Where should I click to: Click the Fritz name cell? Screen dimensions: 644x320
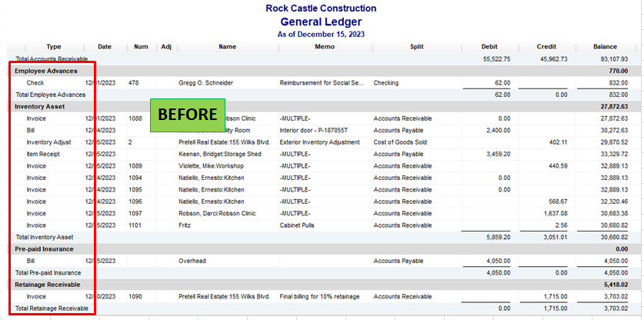pos(185,225)
